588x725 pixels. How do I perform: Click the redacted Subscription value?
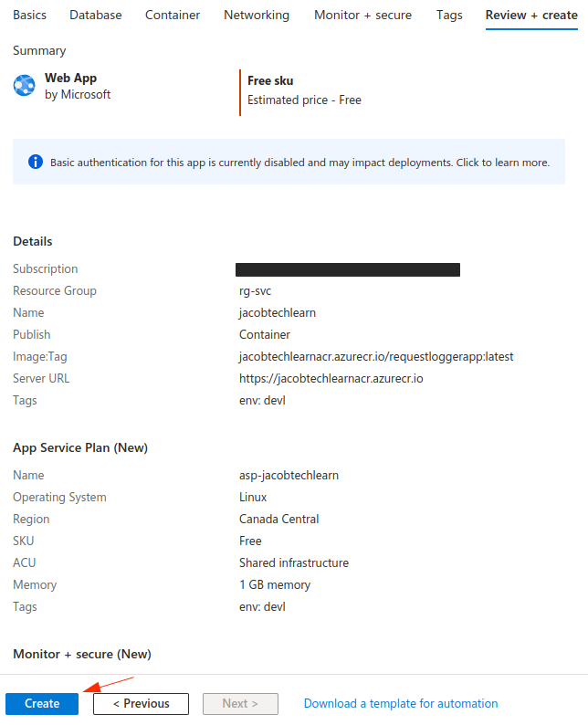347,269
